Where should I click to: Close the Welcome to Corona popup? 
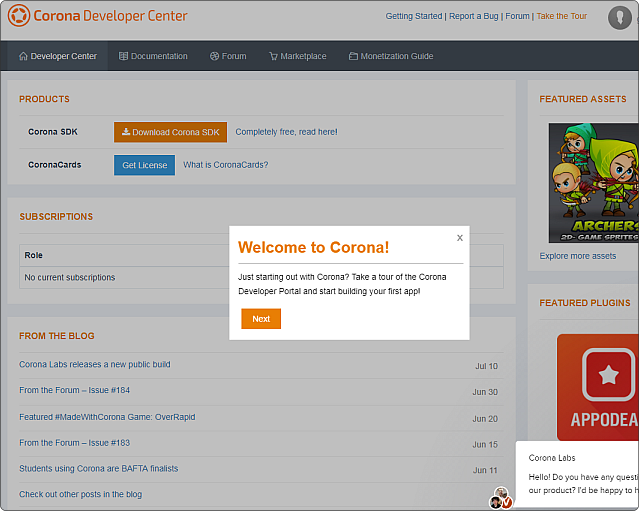coord(460,238)
